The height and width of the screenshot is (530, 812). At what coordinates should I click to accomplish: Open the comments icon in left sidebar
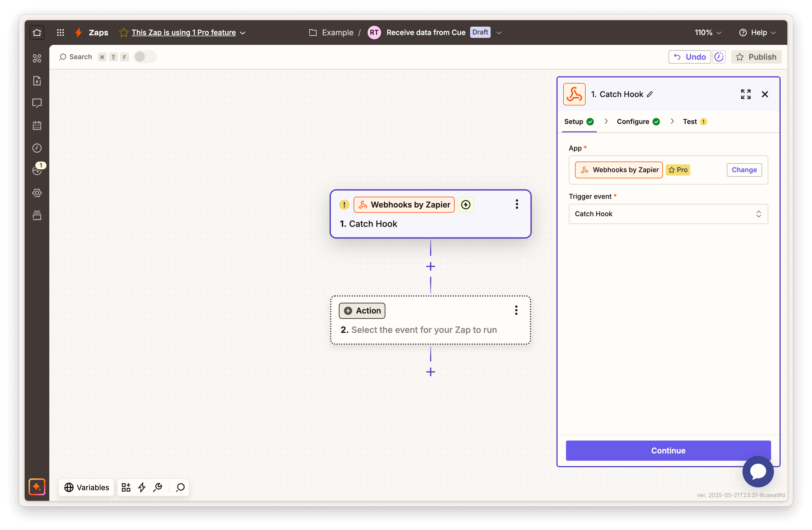point(37,103)
